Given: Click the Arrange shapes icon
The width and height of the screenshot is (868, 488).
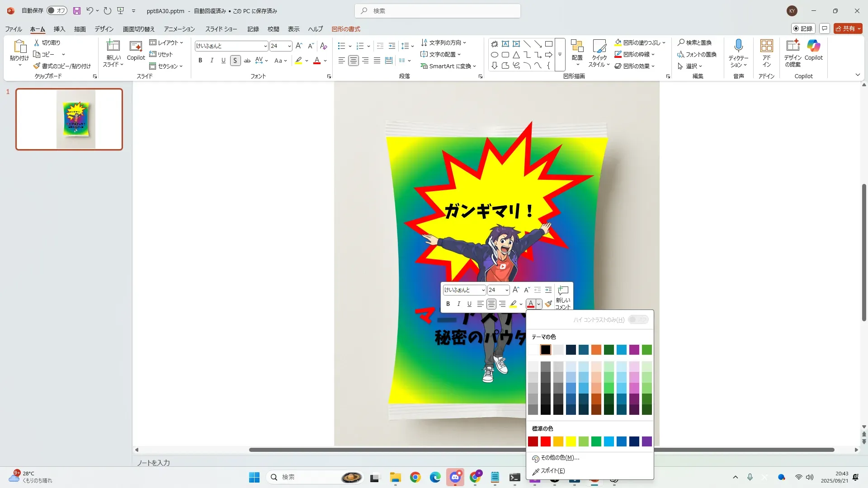Looking at the screenshot, I should click(577, 46).
